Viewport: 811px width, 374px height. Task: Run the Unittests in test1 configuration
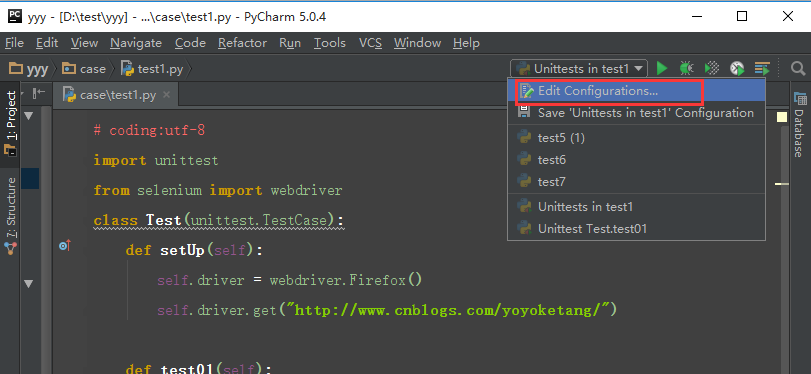tap(662, 68)
